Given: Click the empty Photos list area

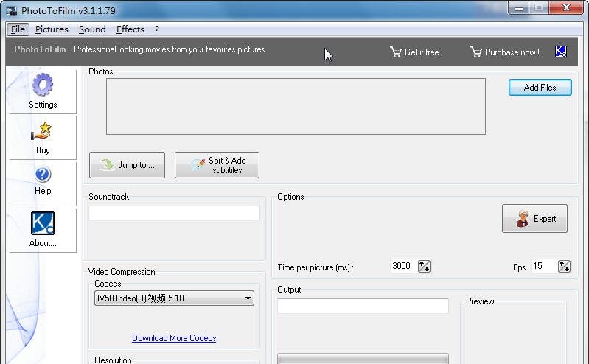Looking at the screenshot, I should [x=296, y=106].
